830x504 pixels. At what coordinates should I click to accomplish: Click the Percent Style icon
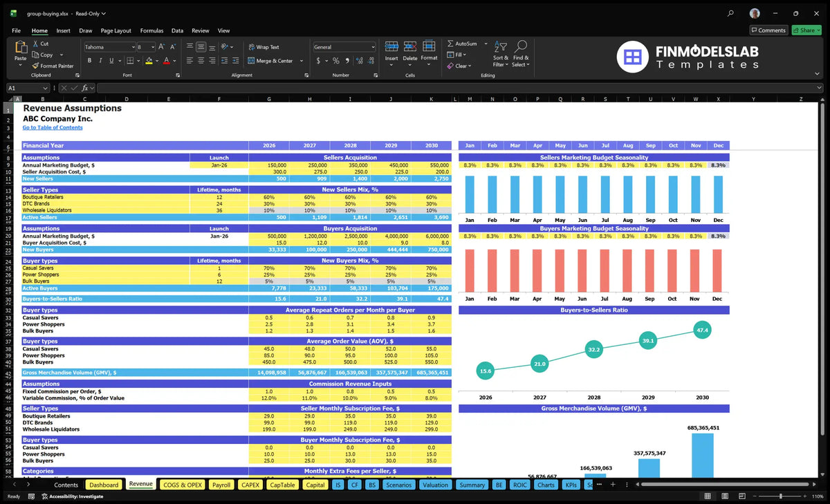pyautogui.click(x=336, y=61)
